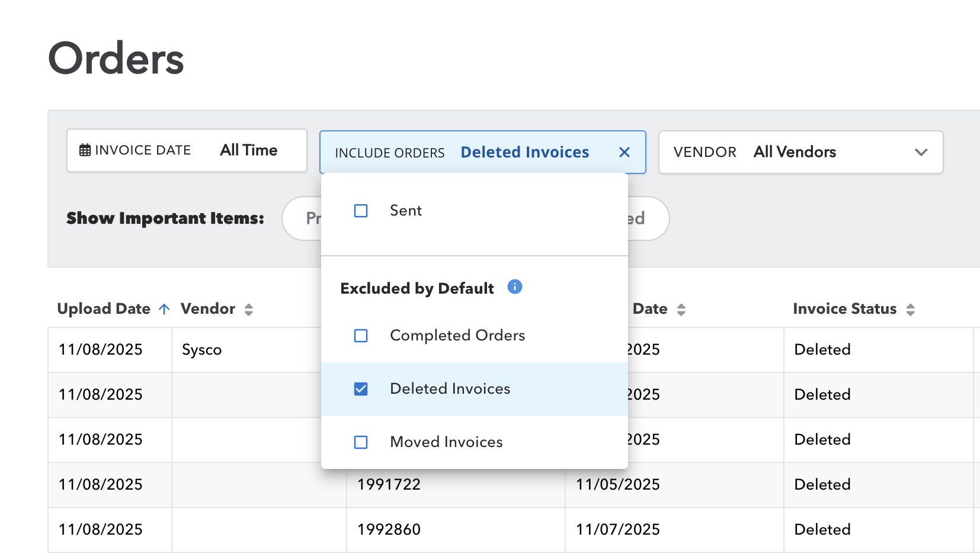The height and width of the screenshot is (553, 980).
Task: Select the Completed Orders menu option
Action: click(x=457, y=336)
